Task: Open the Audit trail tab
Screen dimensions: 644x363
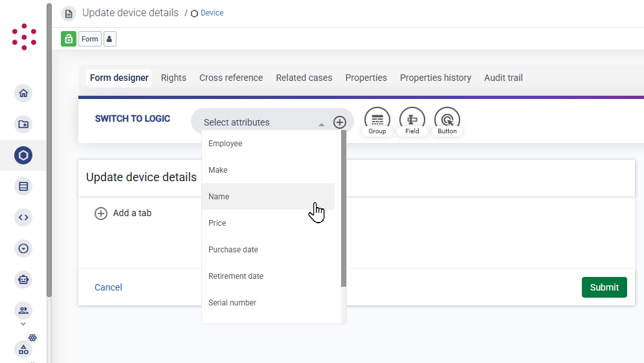Action: point(503,78)
